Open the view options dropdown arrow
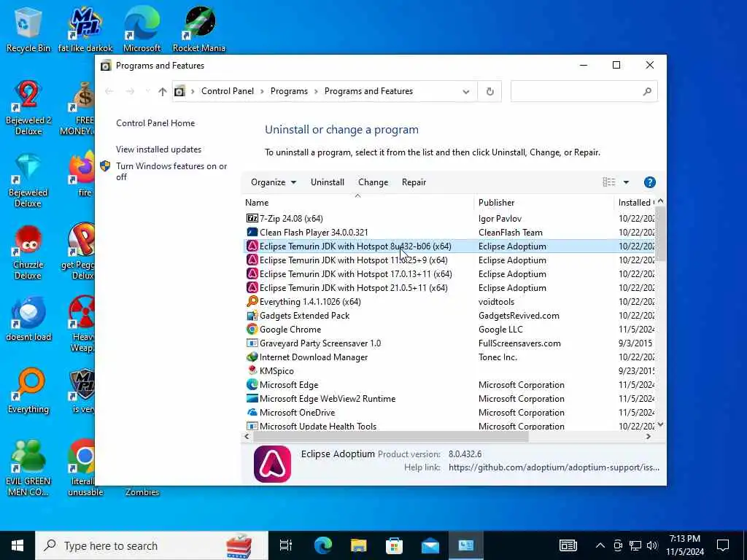 pos(626,182)
